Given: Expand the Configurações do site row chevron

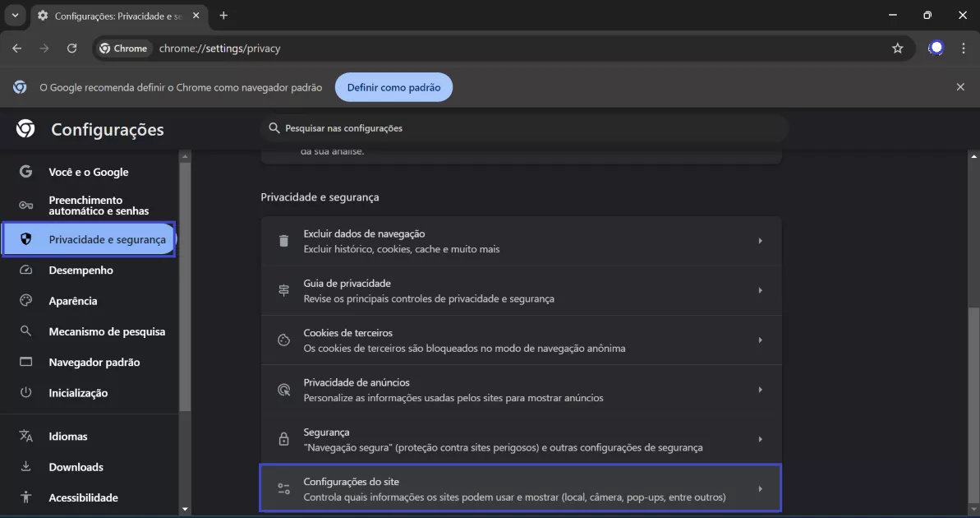Looking at the screenshot, I should click(760, 488).
